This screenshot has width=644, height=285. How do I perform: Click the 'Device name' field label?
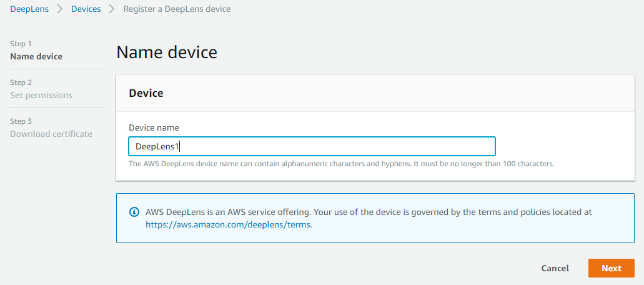(154, 127)
